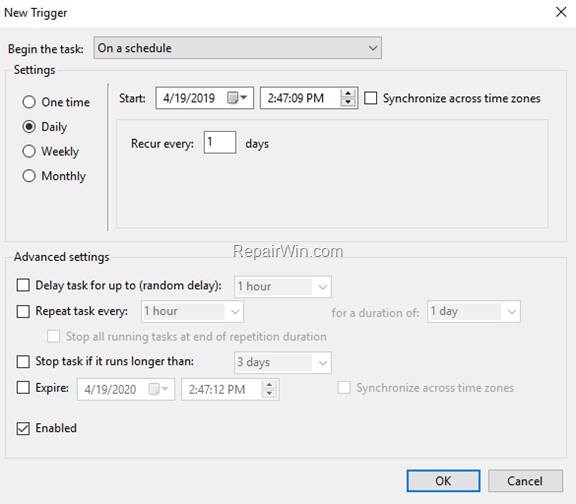Image resolution: width=576 pixels, height=504 pixels.
Task: Check Delay task for up to
Action: [x=23, y=285]
